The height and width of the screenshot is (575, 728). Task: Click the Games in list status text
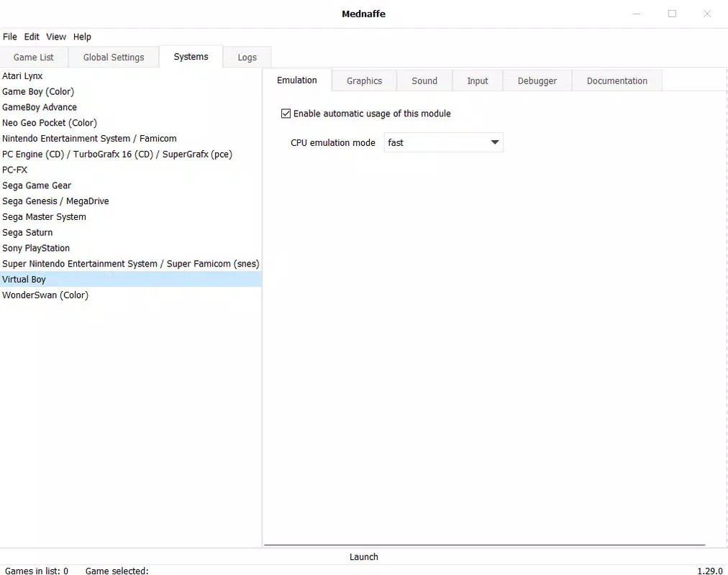click(37, 571)
